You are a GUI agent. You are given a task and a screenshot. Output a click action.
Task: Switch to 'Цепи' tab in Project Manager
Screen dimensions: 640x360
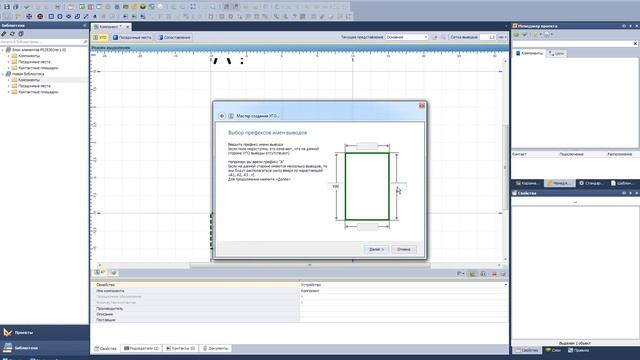pos(556,53)
